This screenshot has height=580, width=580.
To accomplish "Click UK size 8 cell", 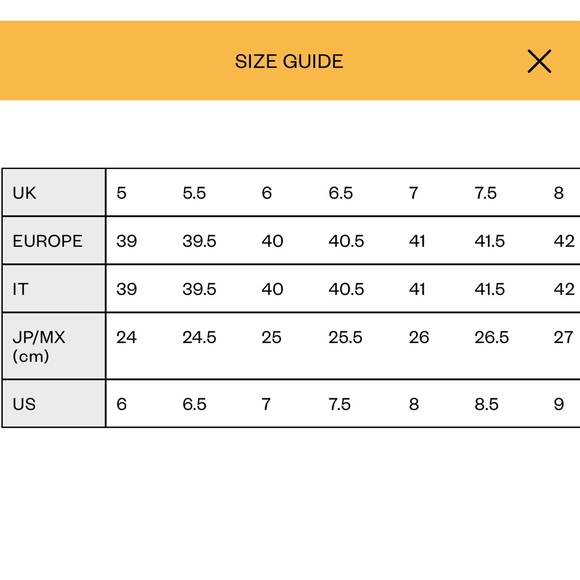I will point(559,193).
